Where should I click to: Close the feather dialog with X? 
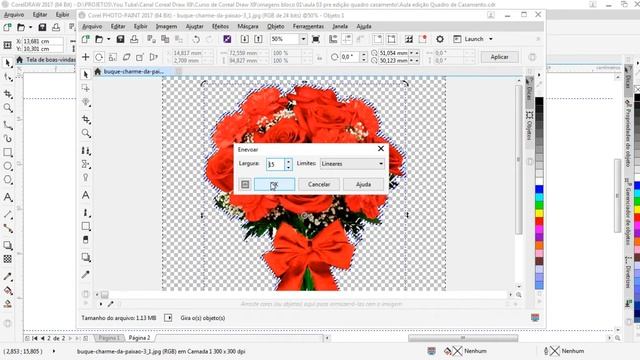(x=381, y=149)
